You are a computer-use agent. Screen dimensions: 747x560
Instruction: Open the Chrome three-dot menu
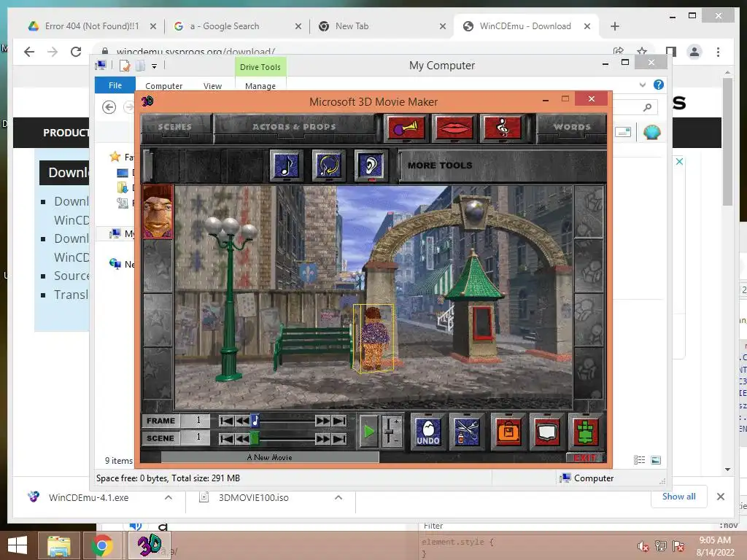coord(718,52)
